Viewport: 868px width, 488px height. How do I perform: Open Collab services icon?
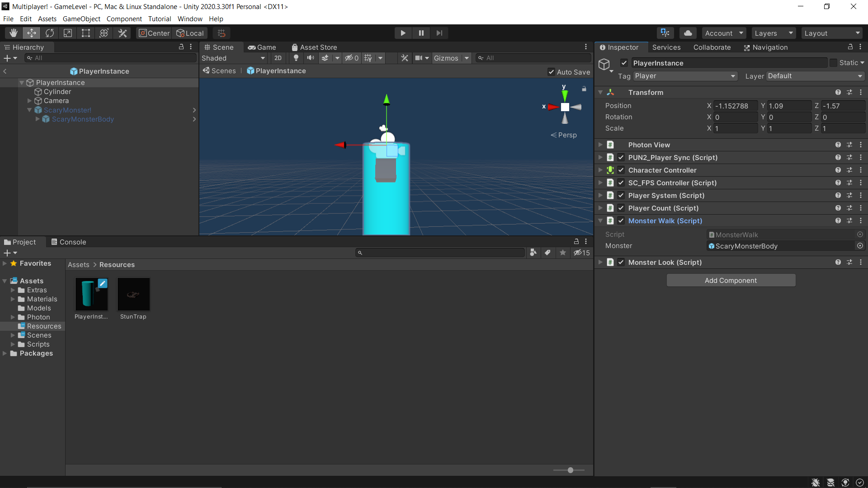coord(665,33)
